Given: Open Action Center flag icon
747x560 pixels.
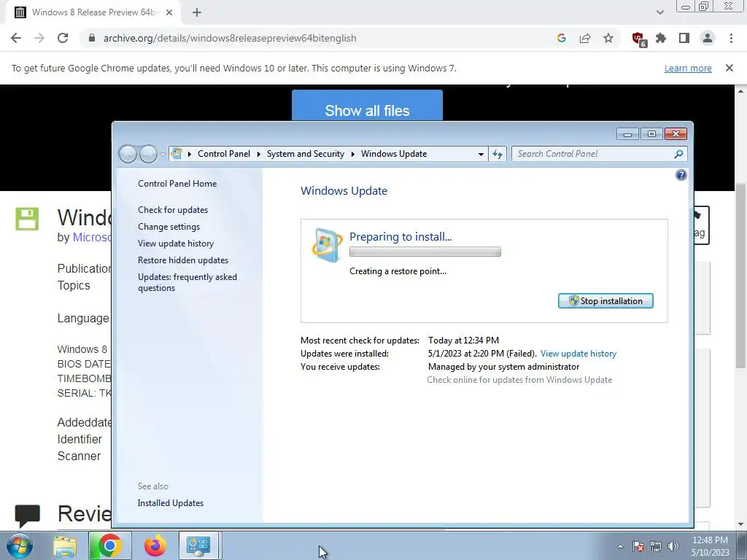Looking at the screenshot, I should pyautogui.click(x=638, y=546).
